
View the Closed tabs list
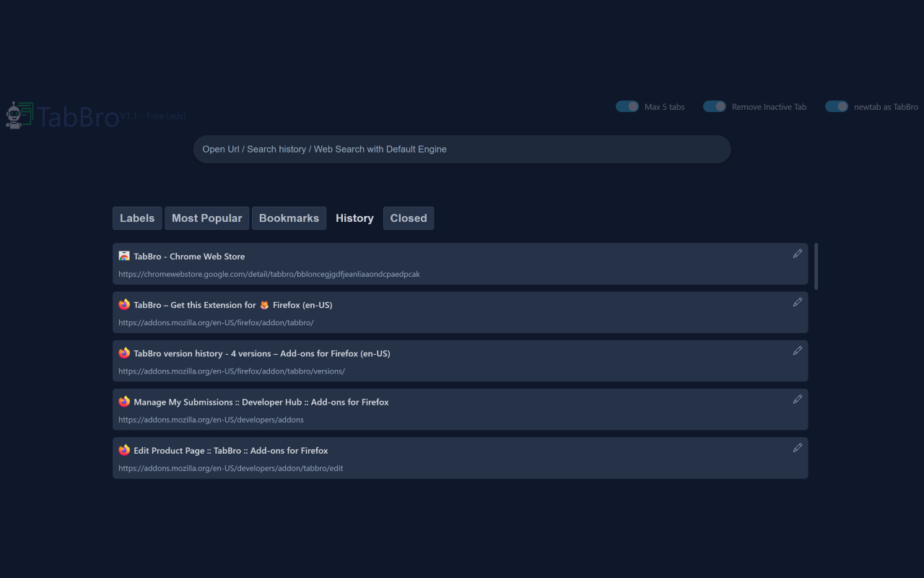point(409,218)
